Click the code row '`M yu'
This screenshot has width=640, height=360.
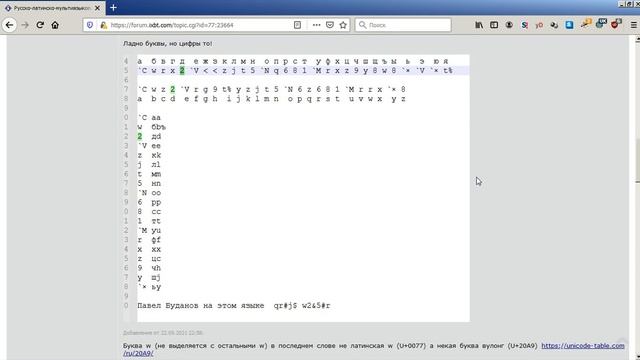(149, 231)
